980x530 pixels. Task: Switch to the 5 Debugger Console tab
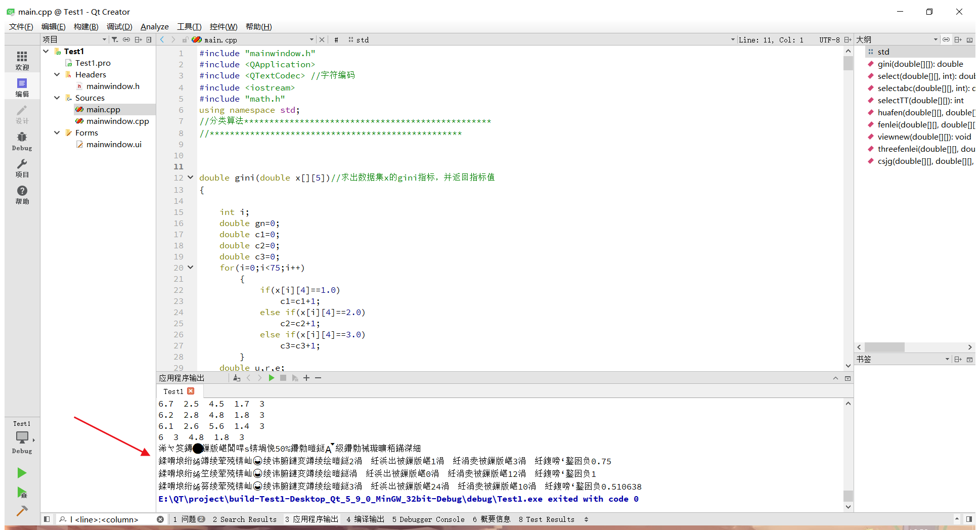[x=428, y=519]
